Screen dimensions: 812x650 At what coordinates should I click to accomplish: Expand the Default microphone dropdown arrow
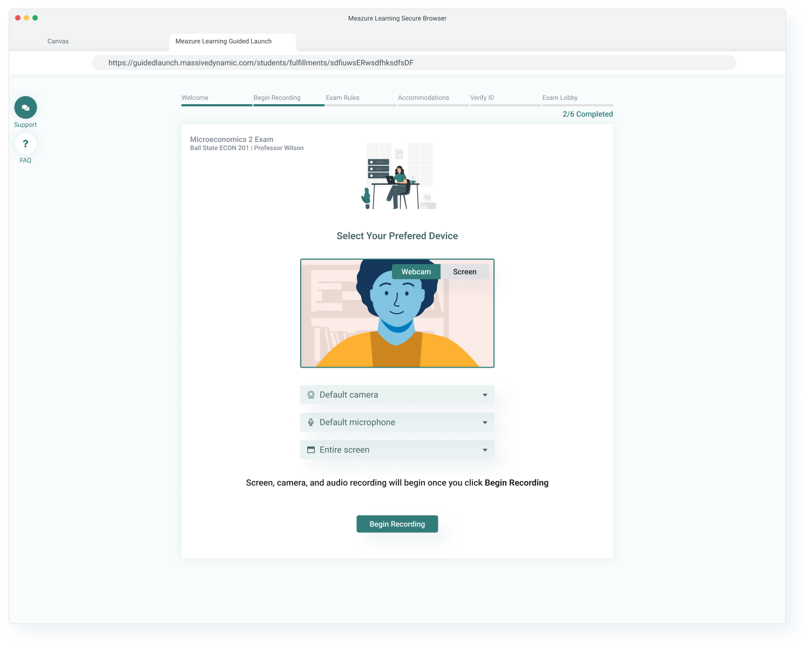point(485,422)
